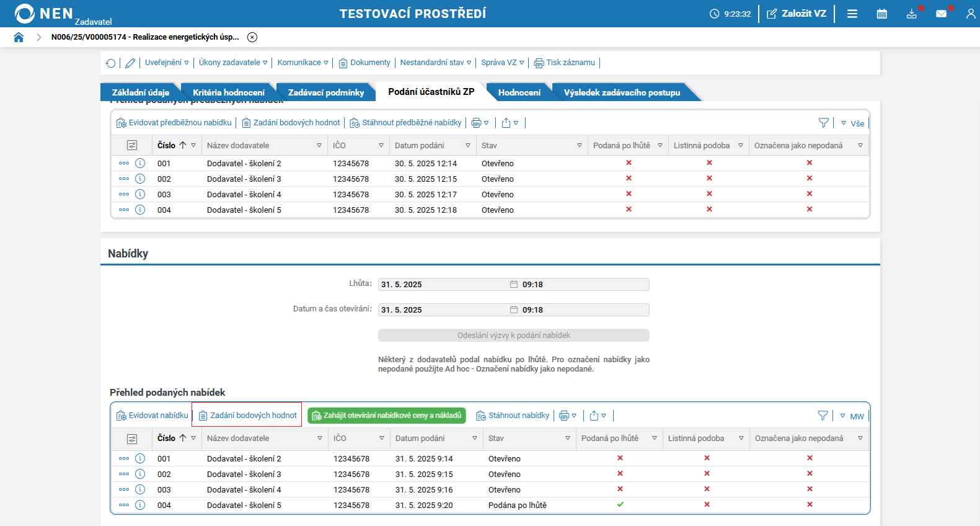Screen dimensions: 980x526
Task: Click the Lhůta date field
Action: [443, 285]
